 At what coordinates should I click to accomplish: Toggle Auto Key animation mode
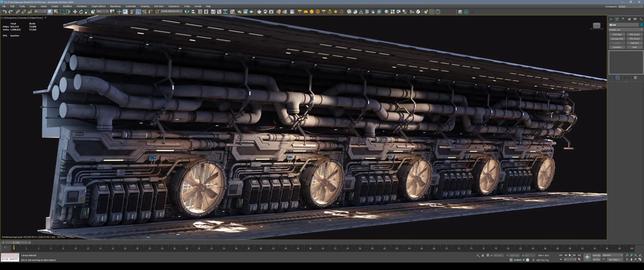[596, 255]
